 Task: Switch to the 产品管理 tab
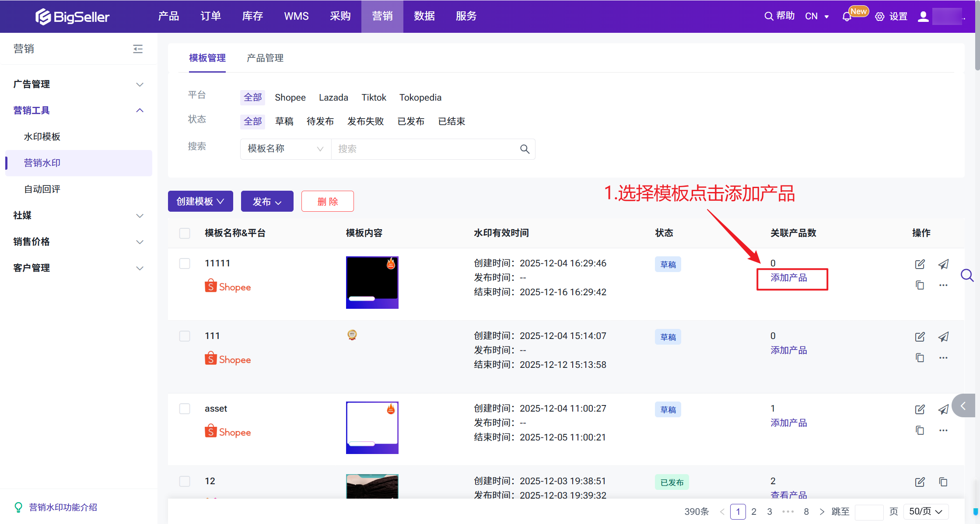pos(265,58)
